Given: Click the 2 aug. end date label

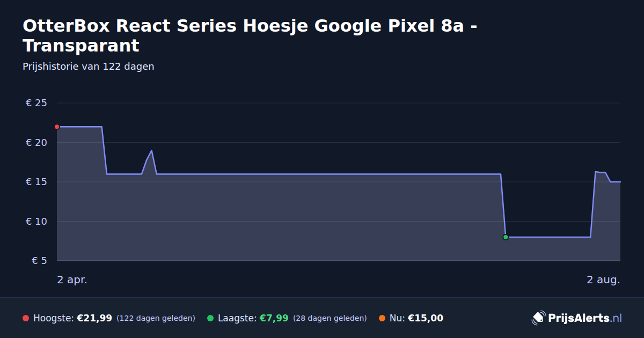Looking at the screenshot, I should tap(603, 280).
